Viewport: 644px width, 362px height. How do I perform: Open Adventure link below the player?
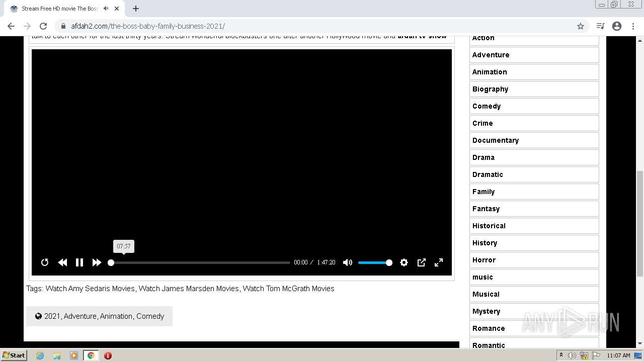tap(80, 316)
